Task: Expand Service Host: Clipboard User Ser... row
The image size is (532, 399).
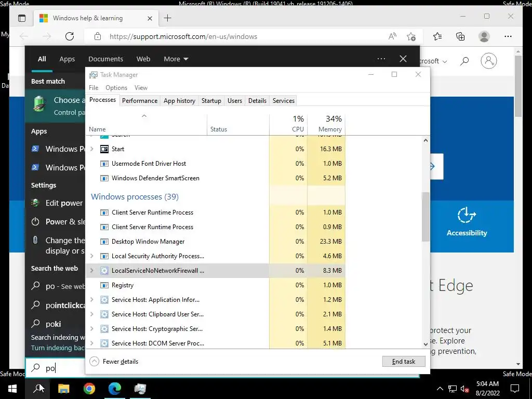Action: [91, 314]
